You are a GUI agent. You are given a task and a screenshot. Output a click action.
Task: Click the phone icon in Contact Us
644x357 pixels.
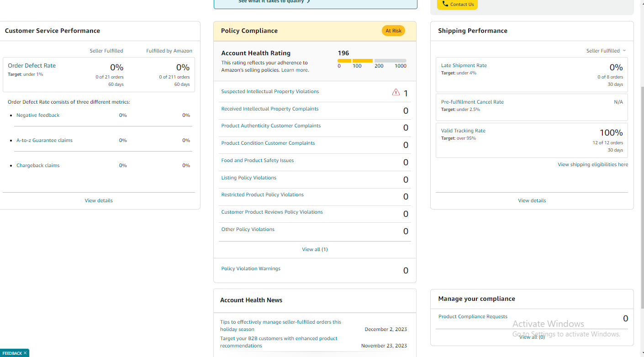coord(445,4)
